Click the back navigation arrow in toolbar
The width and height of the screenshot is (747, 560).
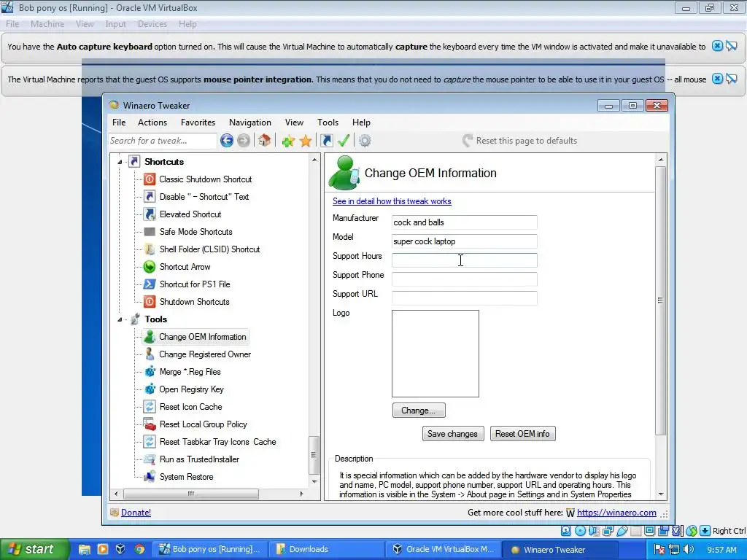pyautogui.click(x=227, y=141)
